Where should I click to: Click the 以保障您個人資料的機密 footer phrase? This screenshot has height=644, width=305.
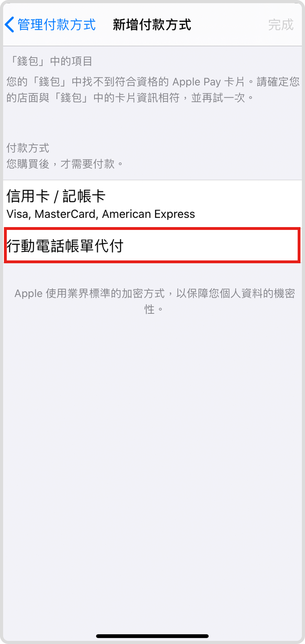(x=236, y=293)
